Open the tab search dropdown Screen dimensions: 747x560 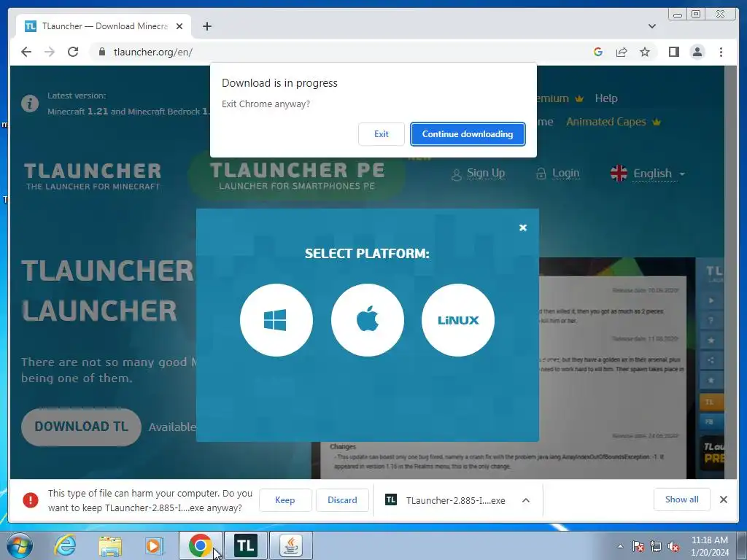point(651,26)
